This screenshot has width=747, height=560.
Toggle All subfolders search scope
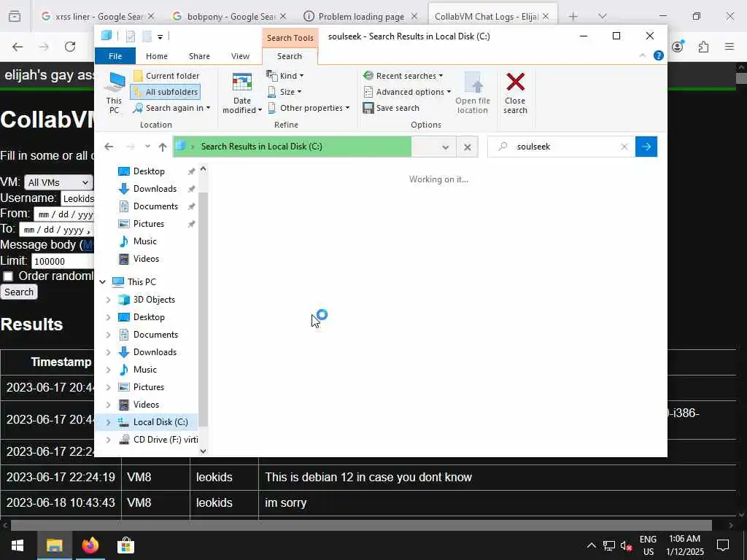[166, 92]
